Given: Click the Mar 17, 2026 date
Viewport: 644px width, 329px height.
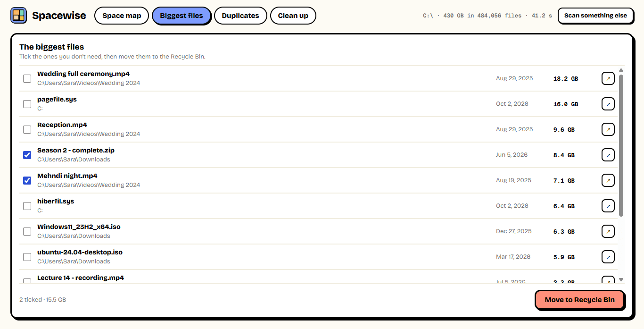Looking at the screenshot, I should pyautogui.click(x=513, y=257).
